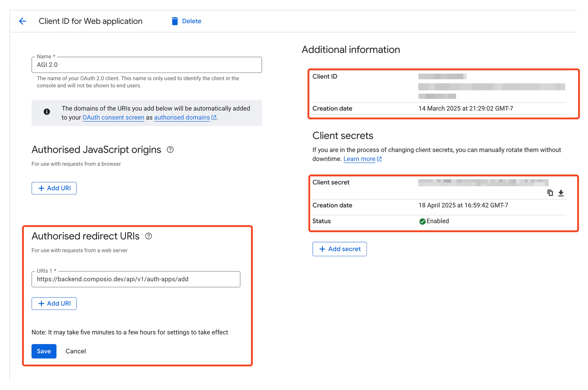Add a new client secret

point(339,249)
